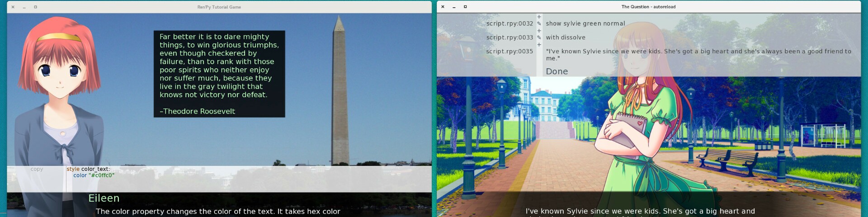Close the Ren'Py Tutorial Game window
The height and width of the screenshot is (217, 868).
[13, 7]
